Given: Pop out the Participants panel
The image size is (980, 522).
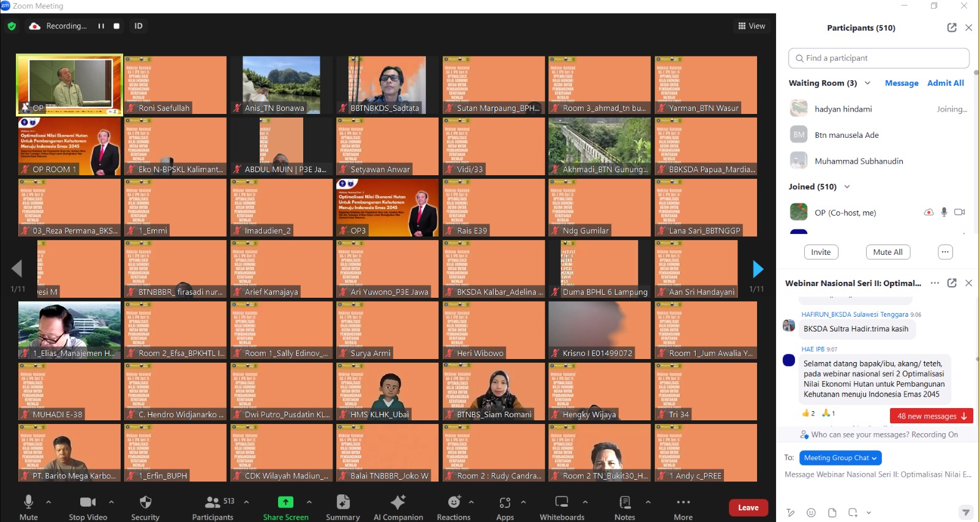Looking at the screenshot, I should click(x=951, y=28).
